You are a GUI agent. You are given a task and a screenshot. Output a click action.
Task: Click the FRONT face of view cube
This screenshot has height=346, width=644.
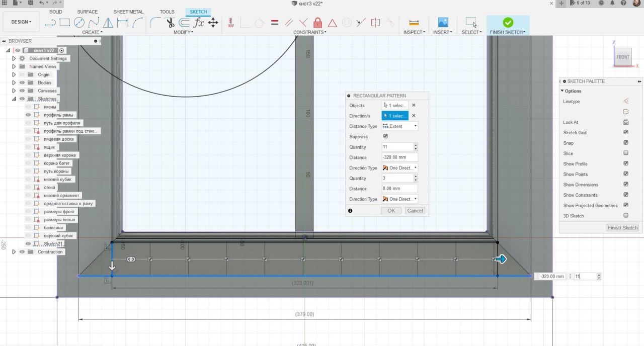623,57
